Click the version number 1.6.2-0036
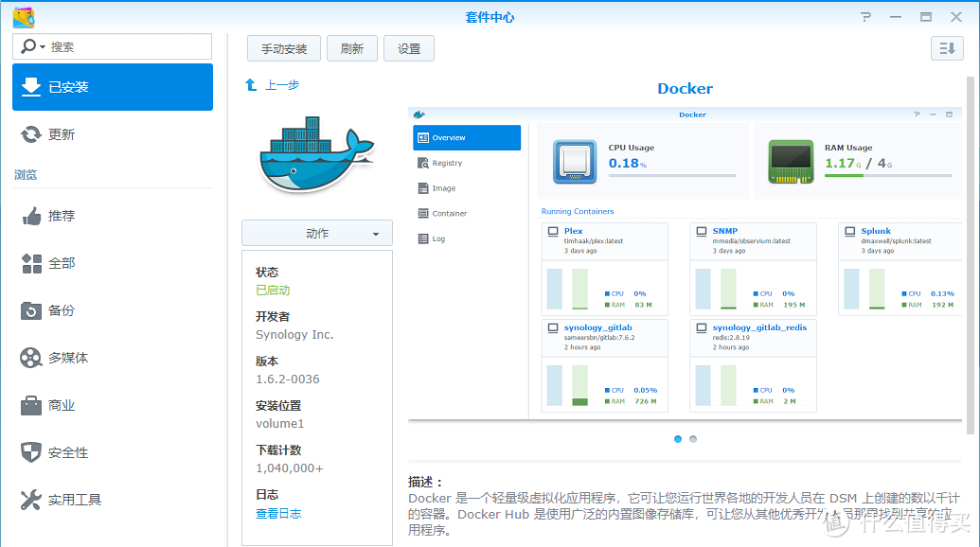Screen dimensions: 980x547 288,379
